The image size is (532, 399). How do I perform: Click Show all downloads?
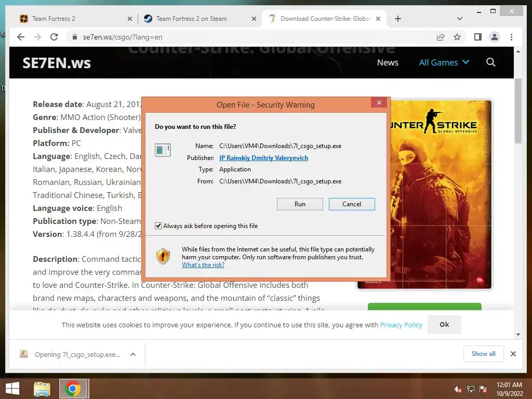point(483,353)
